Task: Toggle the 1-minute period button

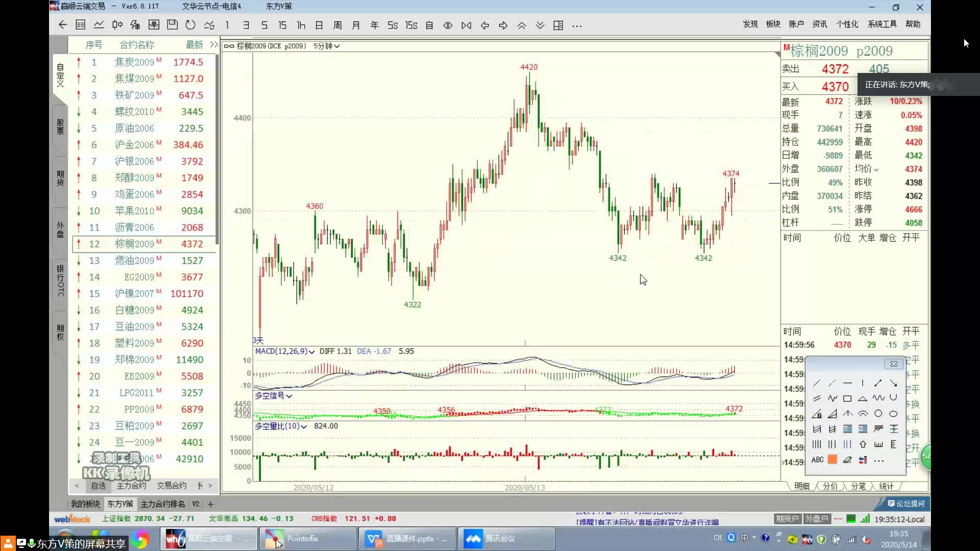Action: pos(227,25)
